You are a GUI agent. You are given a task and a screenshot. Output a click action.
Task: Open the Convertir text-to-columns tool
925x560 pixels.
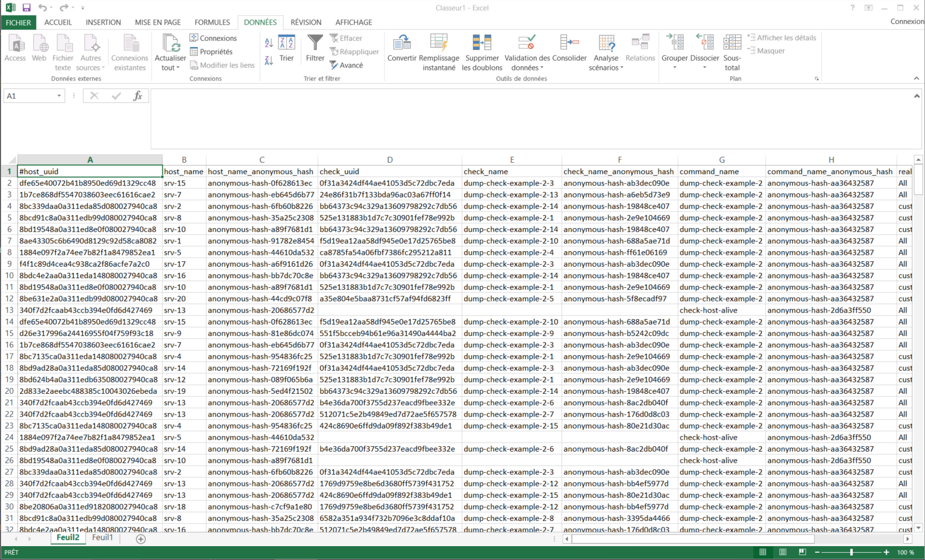[x=401, y=43]
